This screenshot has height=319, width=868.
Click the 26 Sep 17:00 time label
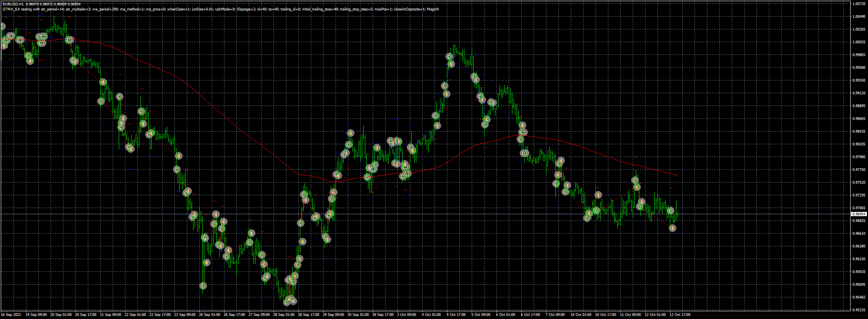[x=234, y=315]
